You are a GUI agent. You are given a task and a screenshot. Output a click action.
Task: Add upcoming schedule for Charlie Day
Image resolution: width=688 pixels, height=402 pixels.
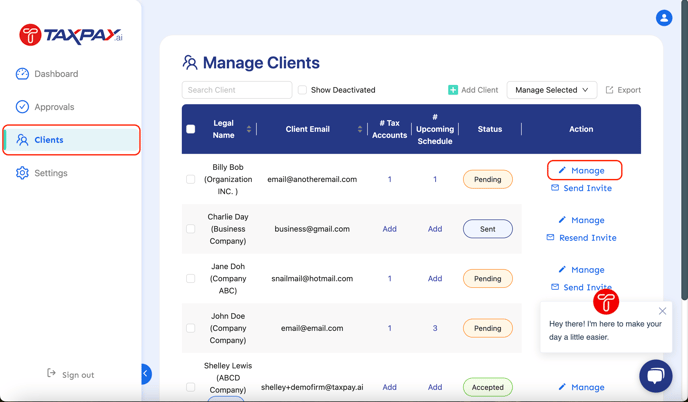pyautogui.click(x=435, y=229)
